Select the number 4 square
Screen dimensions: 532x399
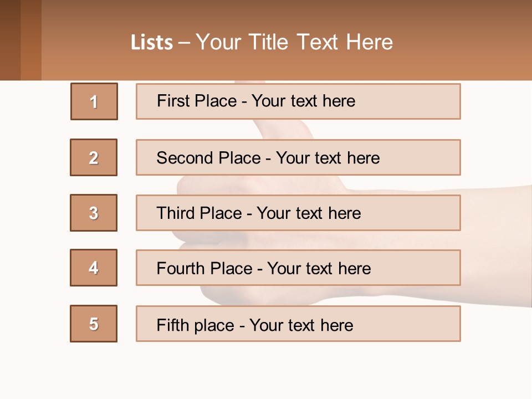(94, 268)
